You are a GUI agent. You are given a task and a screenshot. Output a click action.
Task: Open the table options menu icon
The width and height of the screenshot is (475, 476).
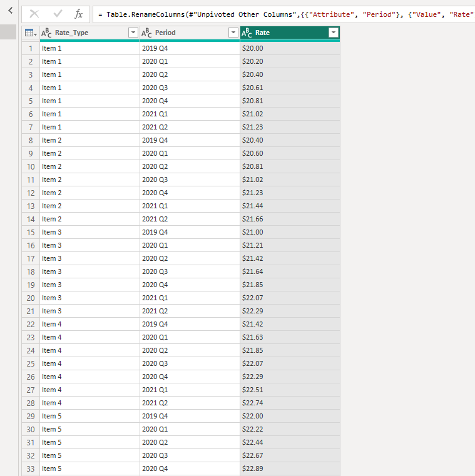(31, 33)
